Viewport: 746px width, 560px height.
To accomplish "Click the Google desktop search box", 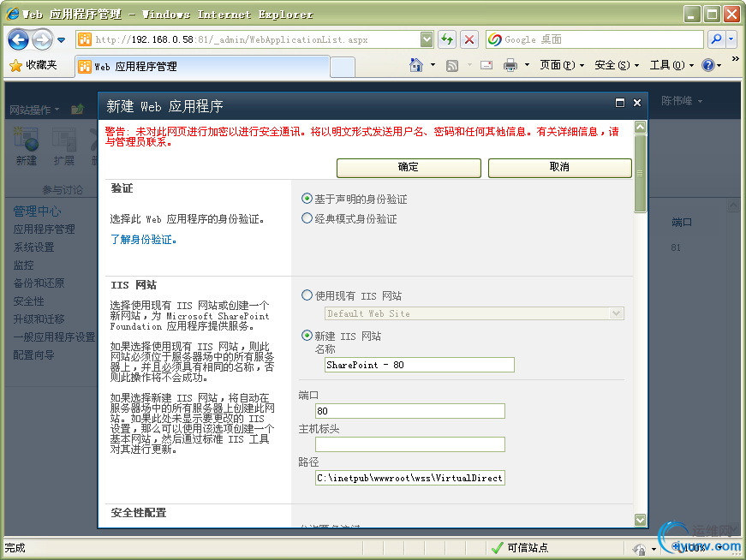I will point(594,39).
